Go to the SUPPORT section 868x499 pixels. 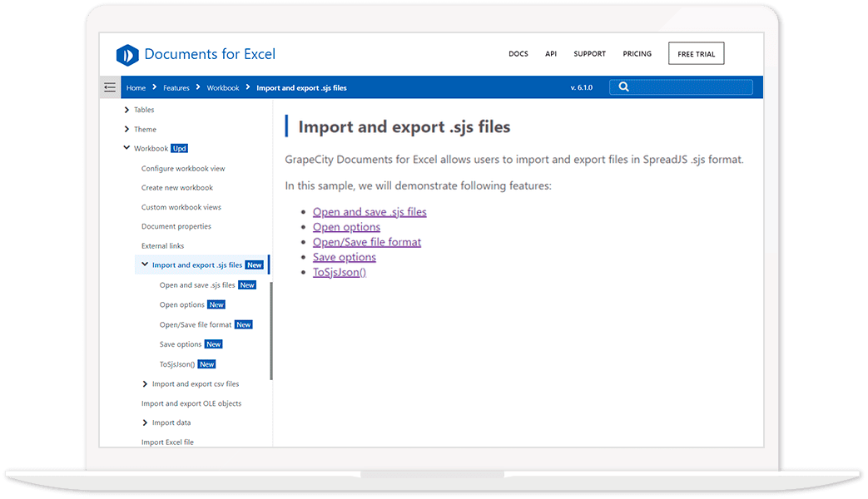tap(589, 53)
